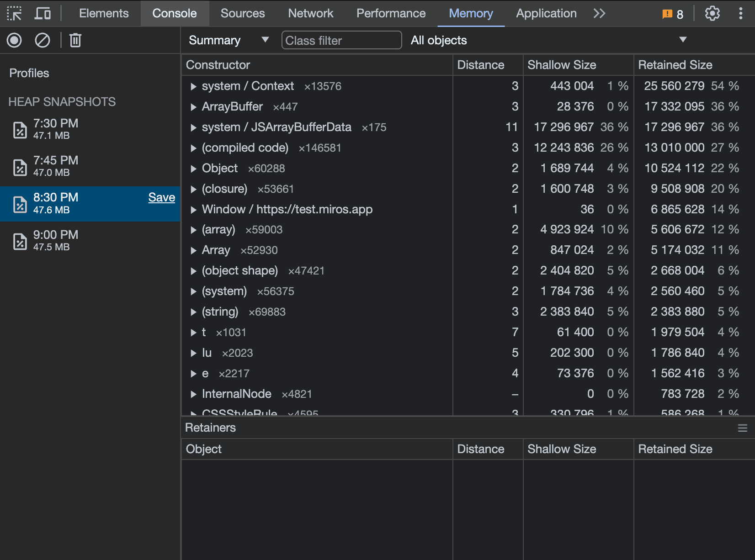Select the system / JSArrayBufferData row

pos(468,127)
